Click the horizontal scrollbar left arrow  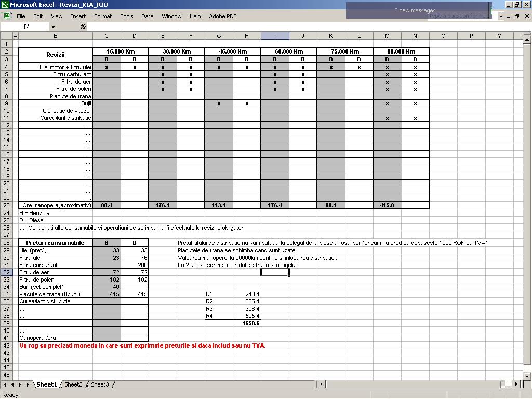[x=321, y=384]
